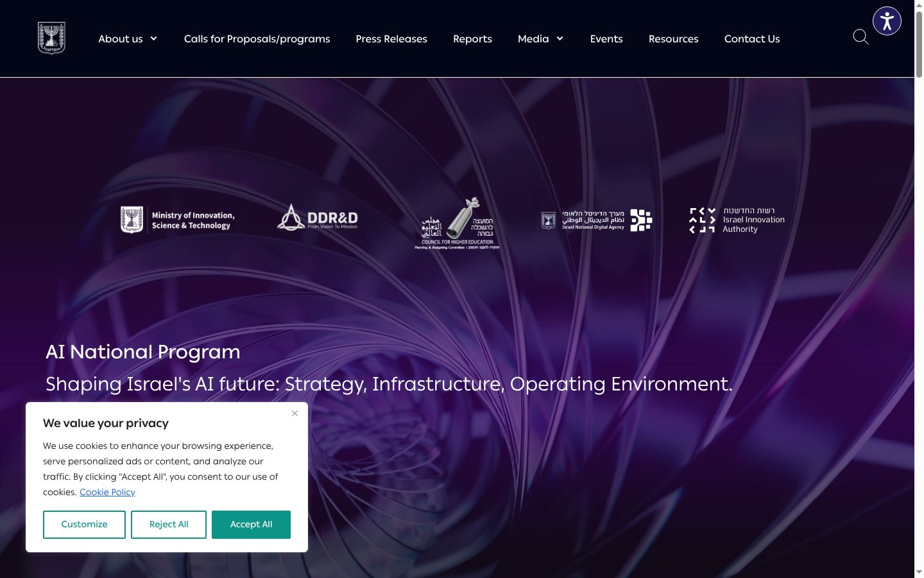
Task: Click the Israel emblem site logo
Action: click(51, 39)
